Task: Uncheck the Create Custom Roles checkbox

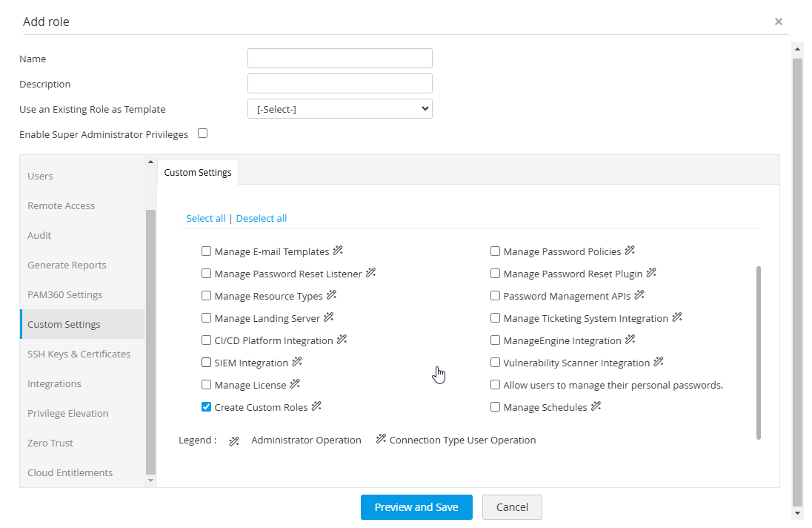Action: coord(207,407)
